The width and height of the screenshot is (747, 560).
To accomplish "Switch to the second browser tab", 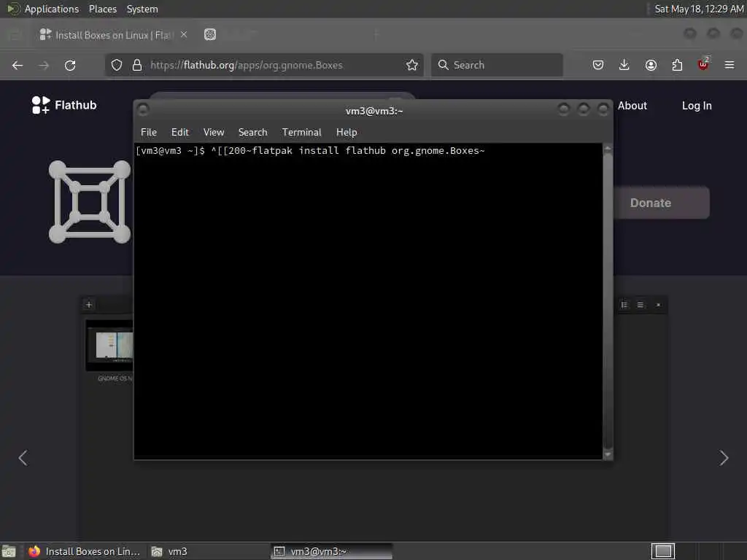I will [210, 34].
